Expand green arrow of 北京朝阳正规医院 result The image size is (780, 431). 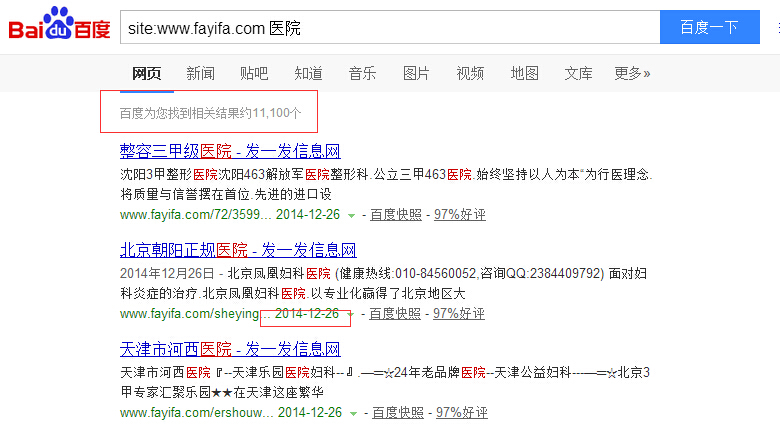pos(350,315)
